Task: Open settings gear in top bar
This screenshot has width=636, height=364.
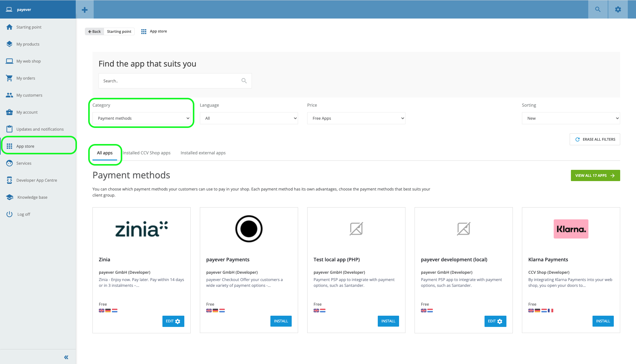Action: pos(618,9)
